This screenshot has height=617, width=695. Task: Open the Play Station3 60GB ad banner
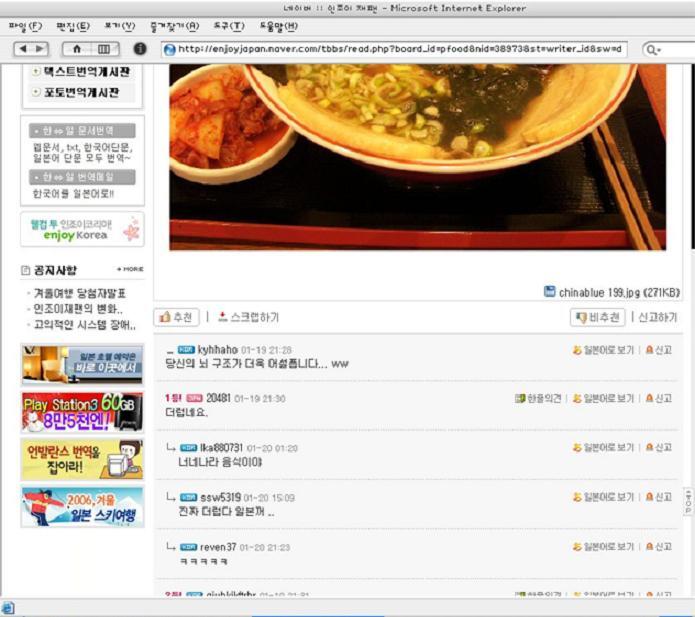[x=82, y=412]
